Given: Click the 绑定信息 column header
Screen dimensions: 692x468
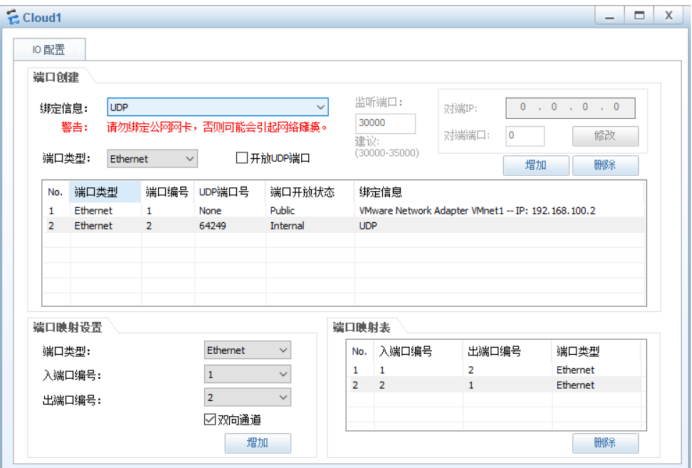Looking at the screenshot, I should click(499, 192).
